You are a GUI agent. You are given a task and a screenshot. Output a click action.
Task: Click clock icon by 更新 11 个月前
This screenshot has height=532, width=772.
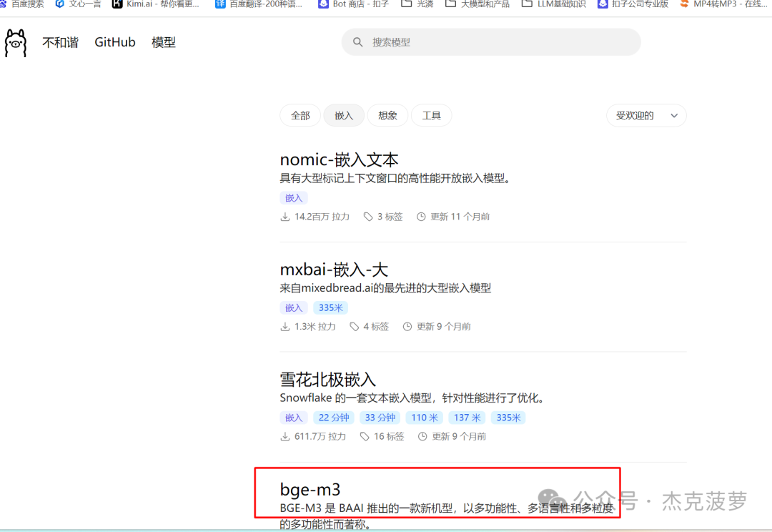click(x=421, y=217)
